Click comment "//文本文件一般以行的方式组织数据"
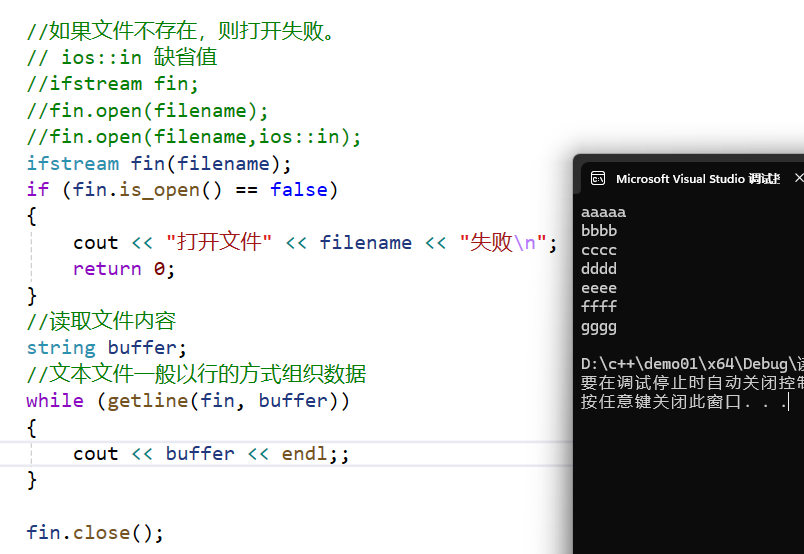The image size is (804, 554). coord(196,374)
